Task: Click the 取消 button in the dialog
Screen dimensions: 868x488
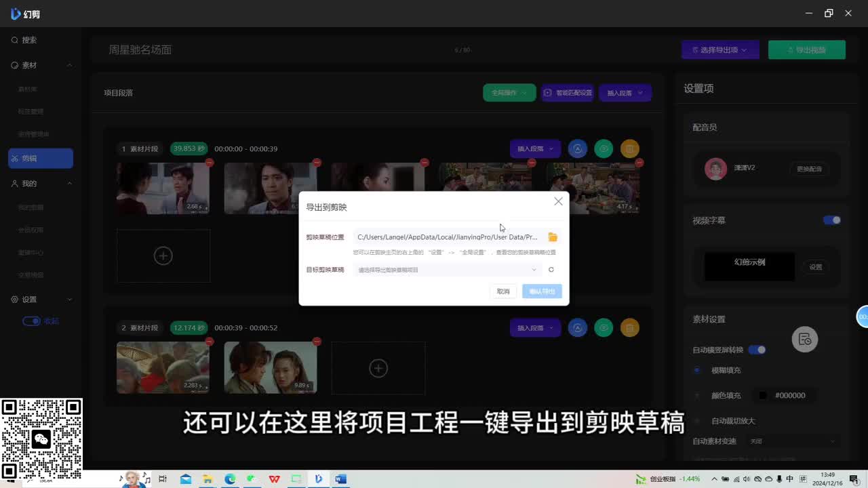Action: pos(503,291)
